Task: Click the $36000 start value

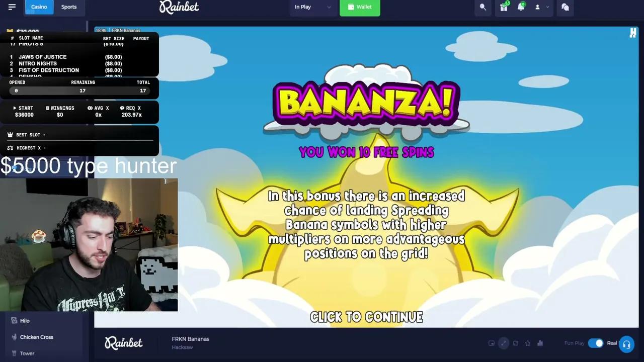Action: coord(24,115)
